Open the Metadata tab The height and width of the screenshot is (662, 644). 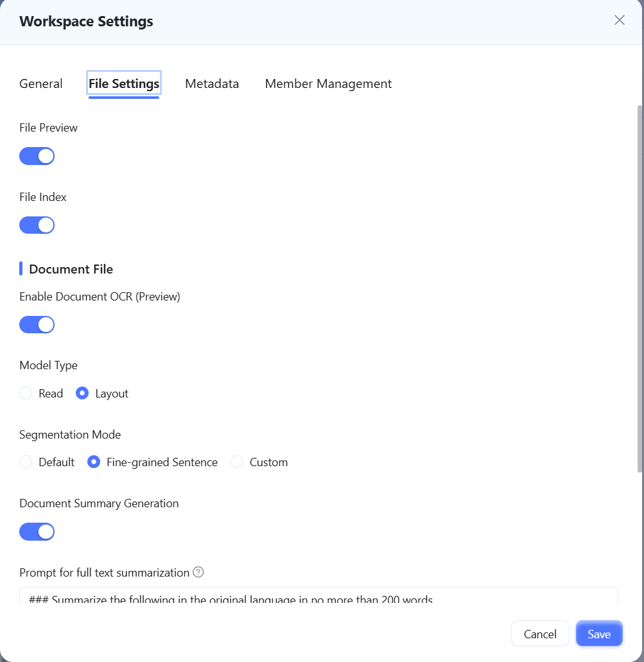point(212,83)
